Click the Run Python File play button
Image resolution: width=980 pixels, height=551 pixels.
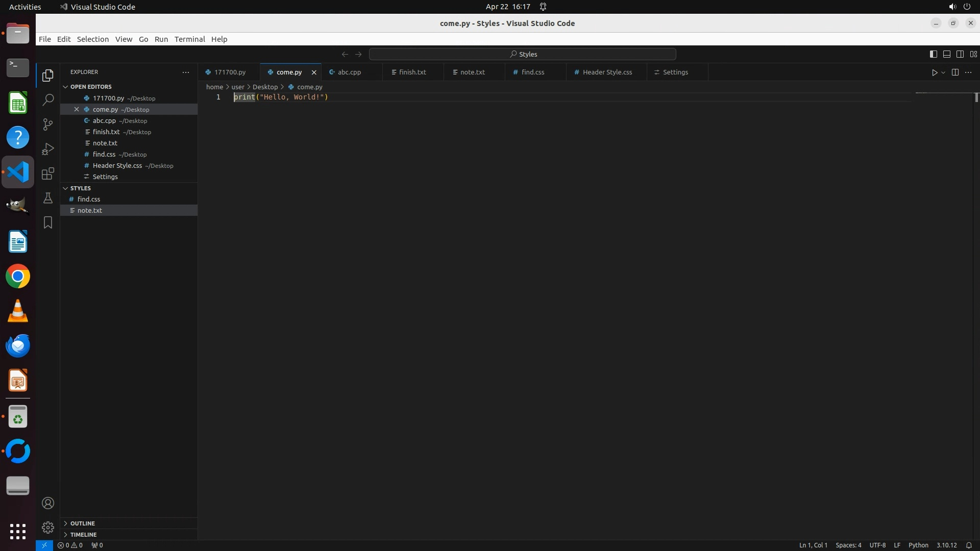tap(934, 72)
